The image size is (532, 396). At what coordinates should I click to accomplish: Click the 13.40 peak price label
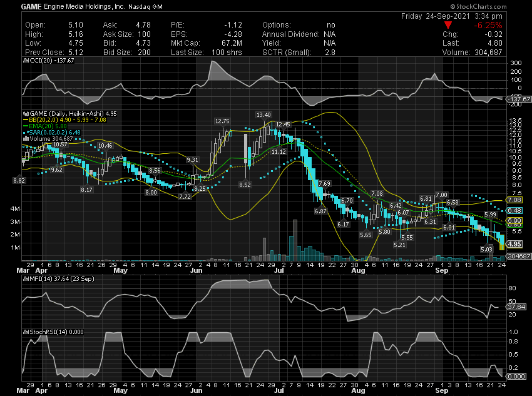click(x=263, y=115)
